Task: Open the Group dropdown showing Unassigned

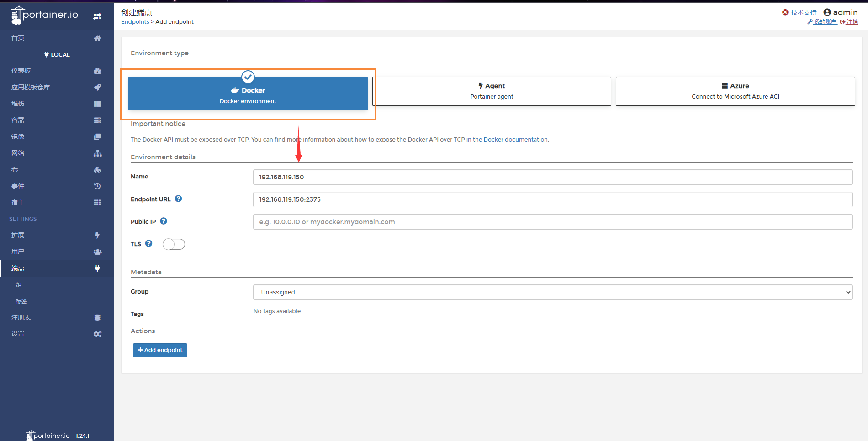Action: [x=553, y=292]
